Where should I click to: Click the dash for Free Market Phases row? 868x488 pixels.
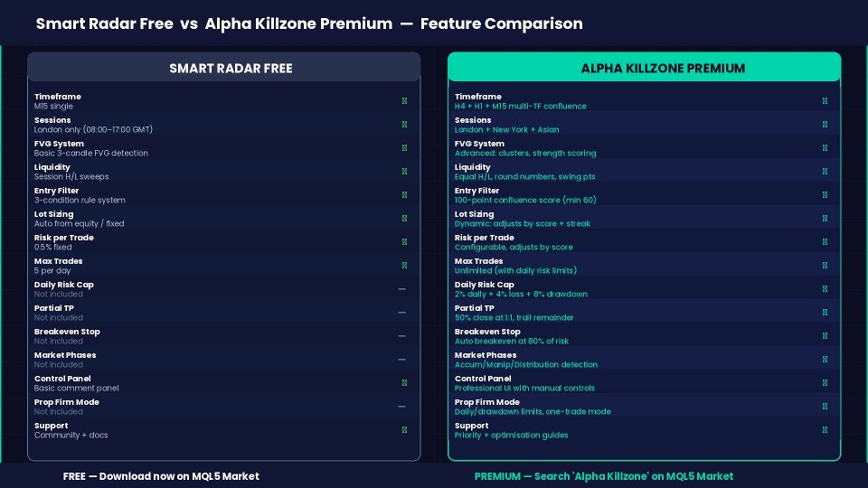point(401,360)
